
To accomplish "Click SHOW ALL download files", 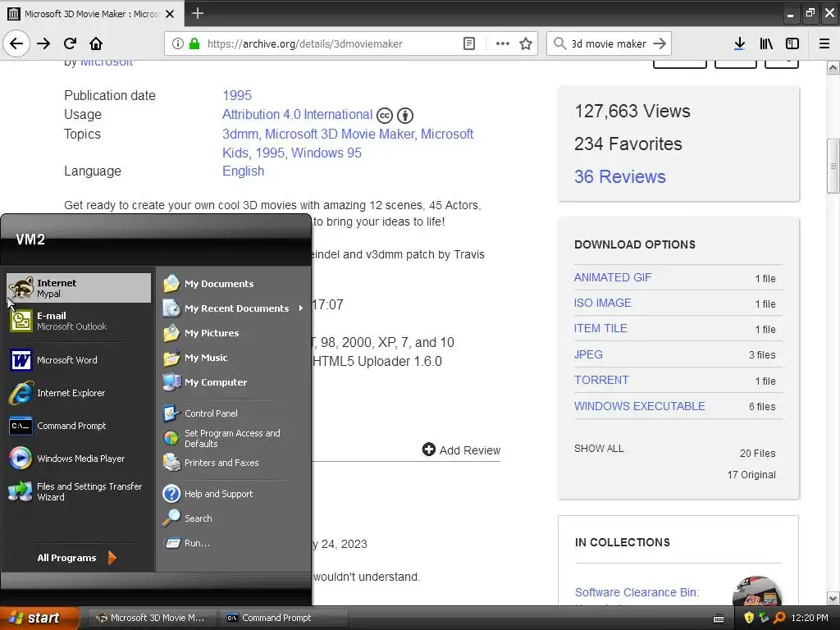I will point(599,449).
